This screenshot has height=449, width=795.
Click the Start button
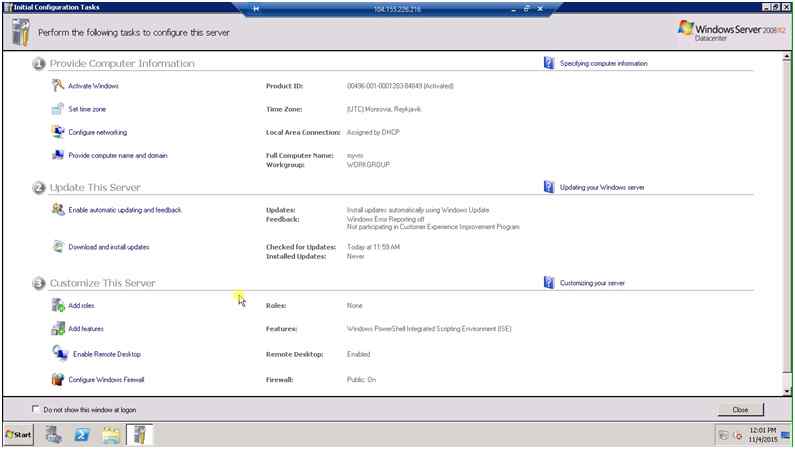tap(19, 435)
